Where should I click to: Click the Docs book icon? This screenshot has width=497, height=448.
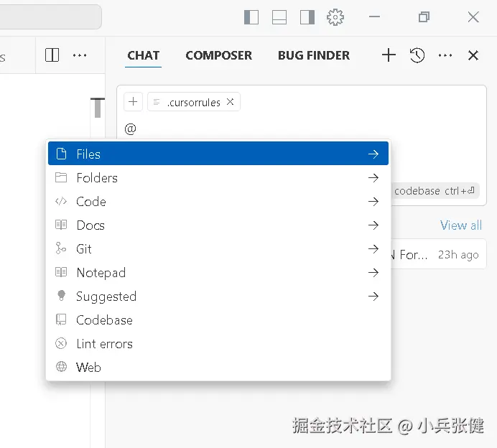click(61, 225)
